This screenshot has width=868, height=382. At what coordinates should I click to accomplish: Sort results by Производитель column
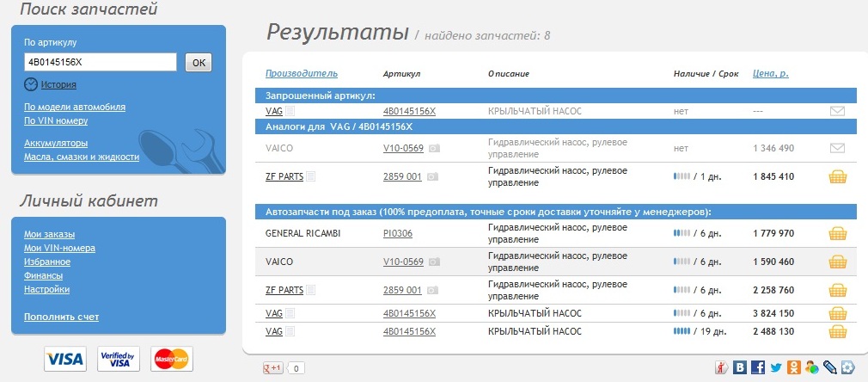301,74
